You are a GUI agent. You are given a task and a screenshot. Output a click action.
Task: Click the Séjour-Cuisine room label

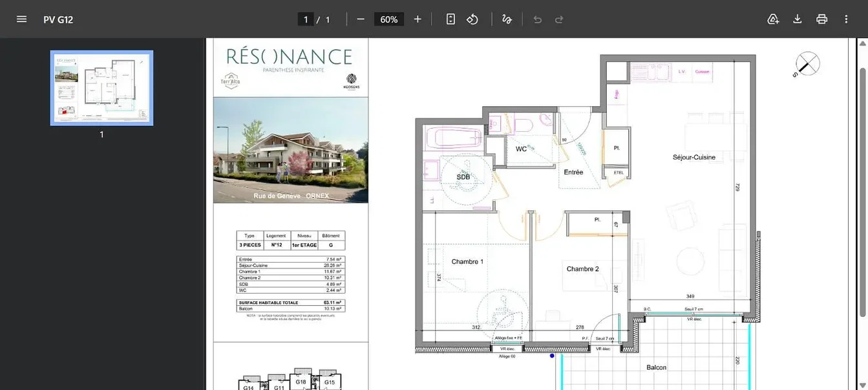(x=694, y=157)
